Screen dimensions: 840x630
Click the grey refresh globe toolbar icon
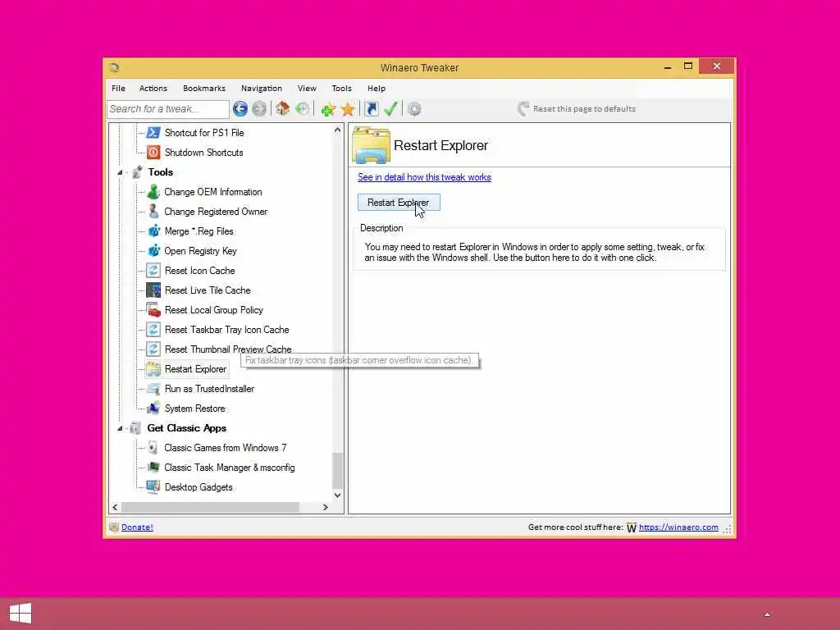302,109
